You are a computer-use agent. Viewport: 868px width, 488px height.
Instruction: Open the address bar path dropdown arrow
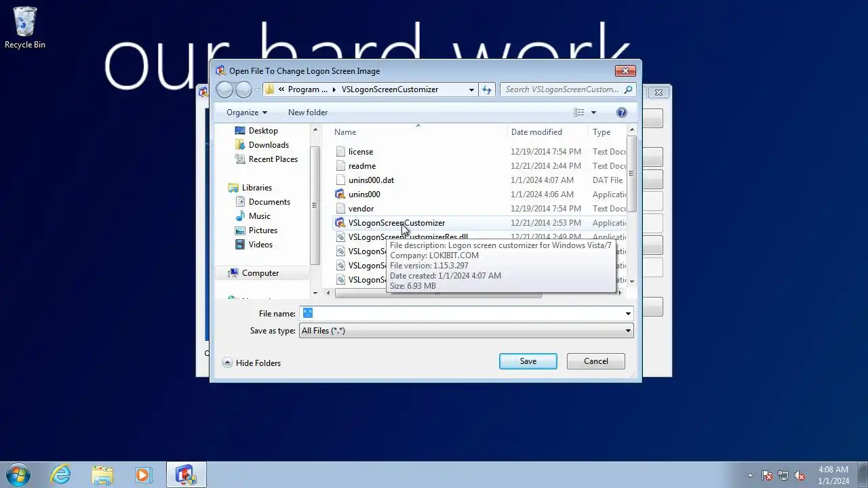click(x=471, y=89)
